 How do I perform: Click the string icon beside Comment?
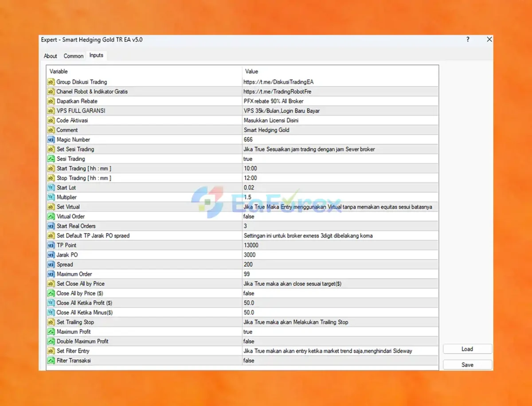coord(51,130)
